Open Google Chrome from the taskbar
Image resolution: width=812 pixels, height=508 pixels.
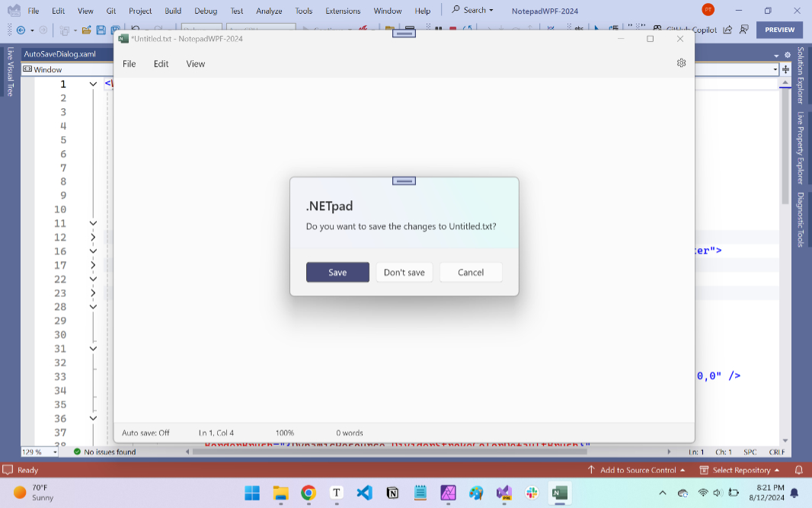[308, 493]
